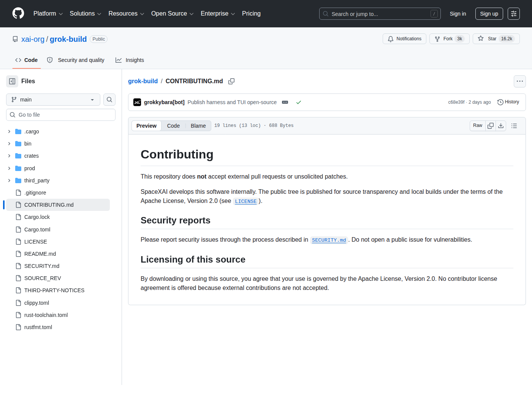Expand the commit message ellipsis
This screenshot has height=418, width=532.
[x=285, y=102]
